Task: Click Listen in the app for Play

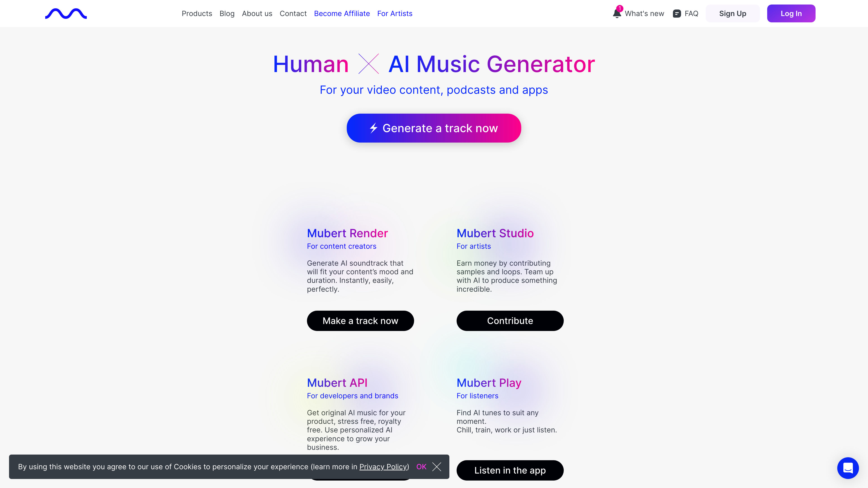Action: (x=510, y=470)
